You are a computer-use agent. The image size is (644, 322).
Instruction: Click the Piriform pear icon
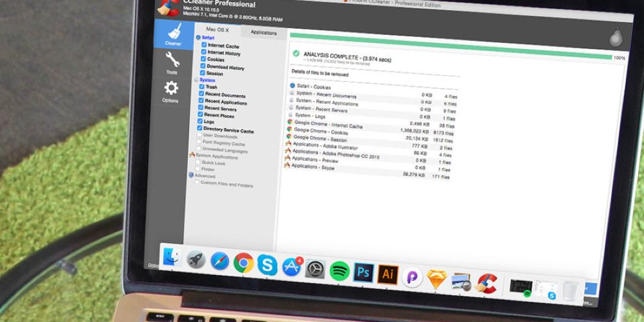pyautogui.click(x=616, y=37)
